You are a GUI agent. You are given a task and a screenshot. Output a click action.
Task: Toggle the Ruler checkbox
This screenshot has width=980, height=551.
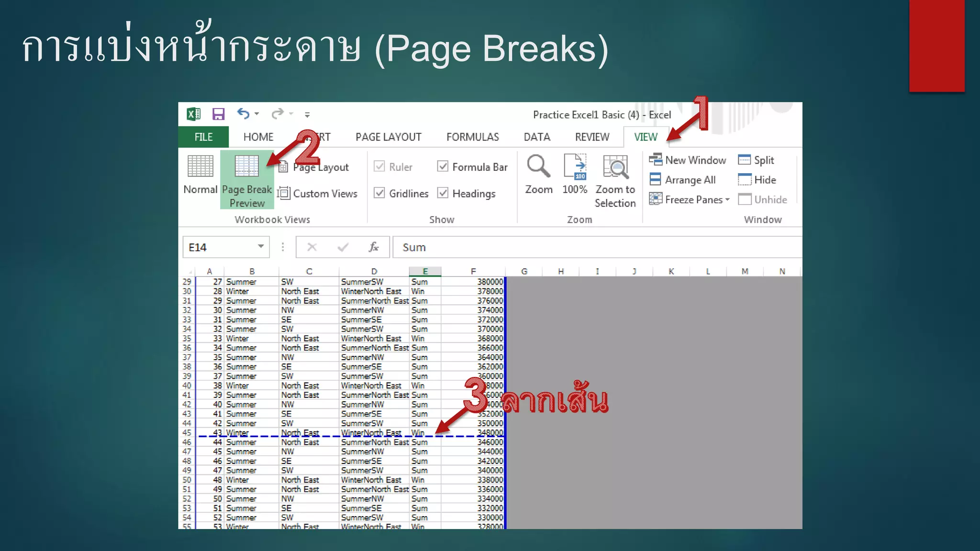coord(379,166)
